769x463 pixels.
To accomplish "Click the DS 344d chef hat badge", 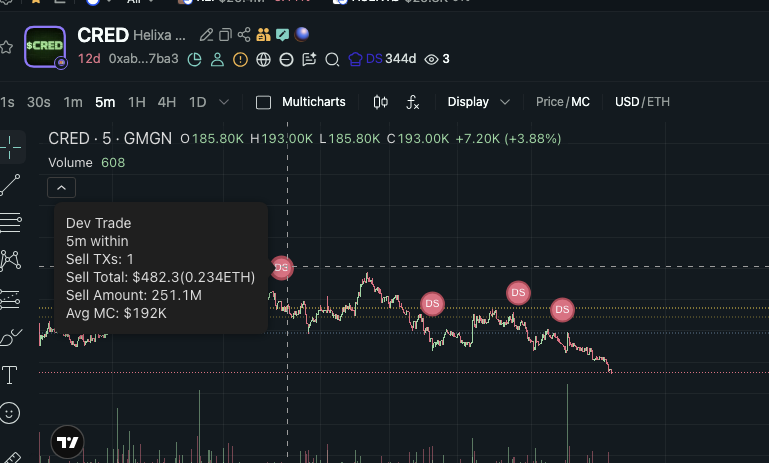I will (x=382, y=59).
